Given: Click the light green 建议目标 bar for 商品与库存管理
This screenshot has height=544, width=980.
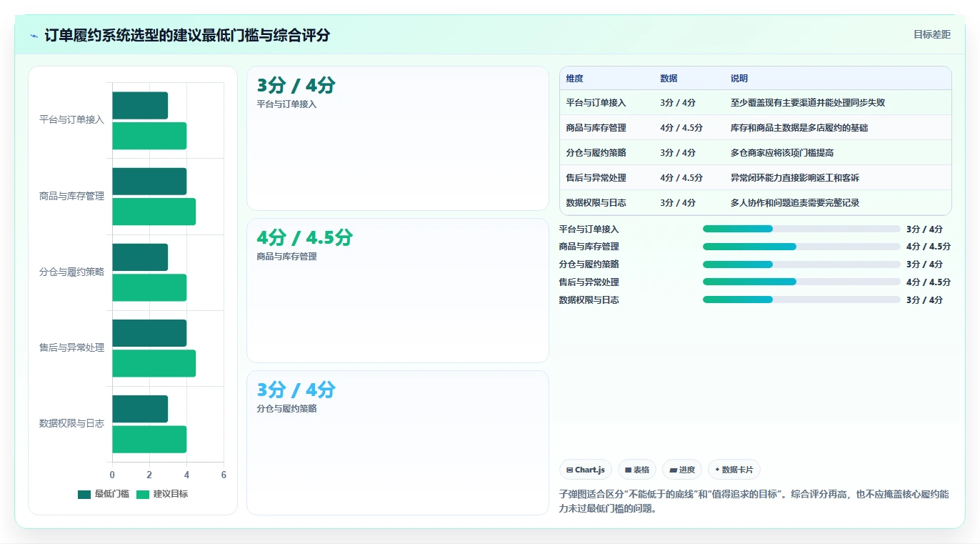Looking at the screenshot, I should (154, 212).
